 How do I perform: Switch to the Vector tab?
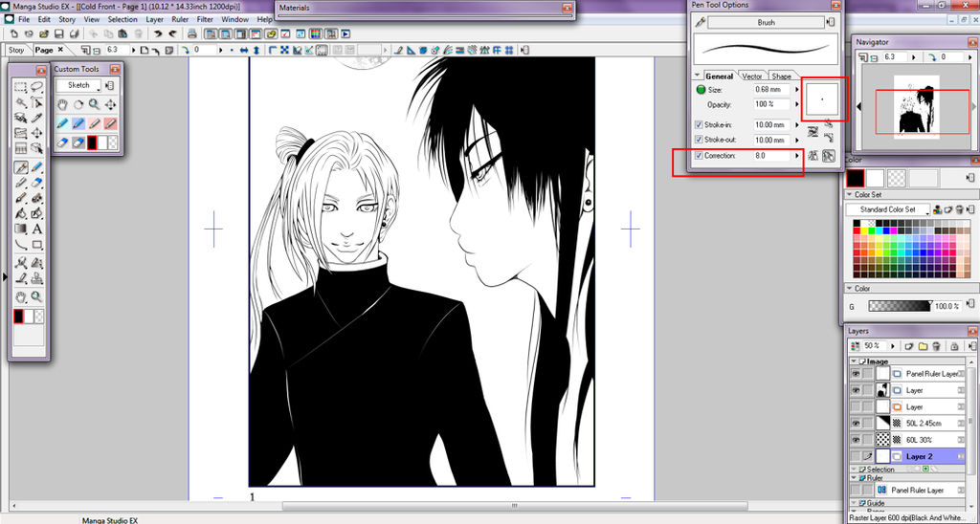pyautogui.click(x=752, y=76)
